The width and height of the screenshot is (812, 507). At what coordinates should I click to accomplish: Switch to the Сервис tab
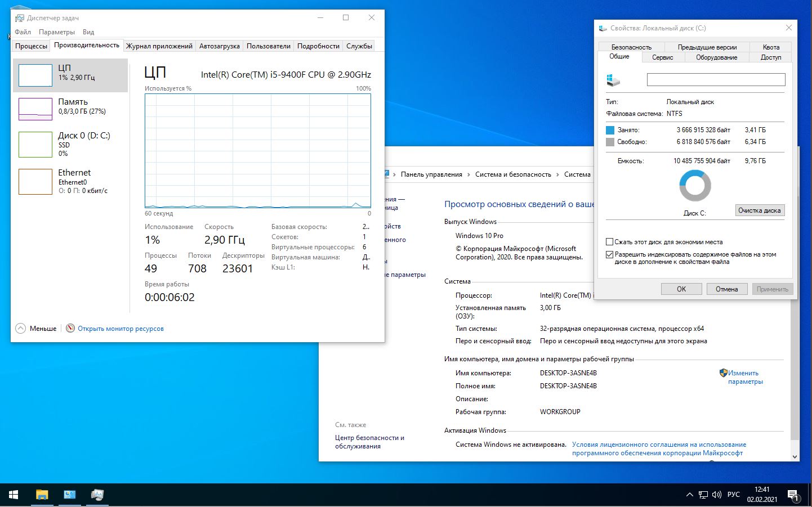coord(663,57)
